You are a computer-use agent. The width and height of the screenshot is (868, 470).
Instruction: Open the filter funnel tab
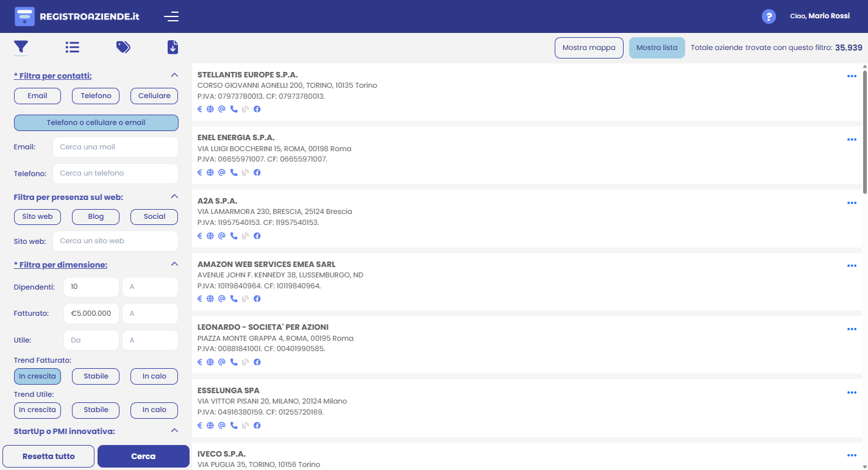tap(21, 47)
